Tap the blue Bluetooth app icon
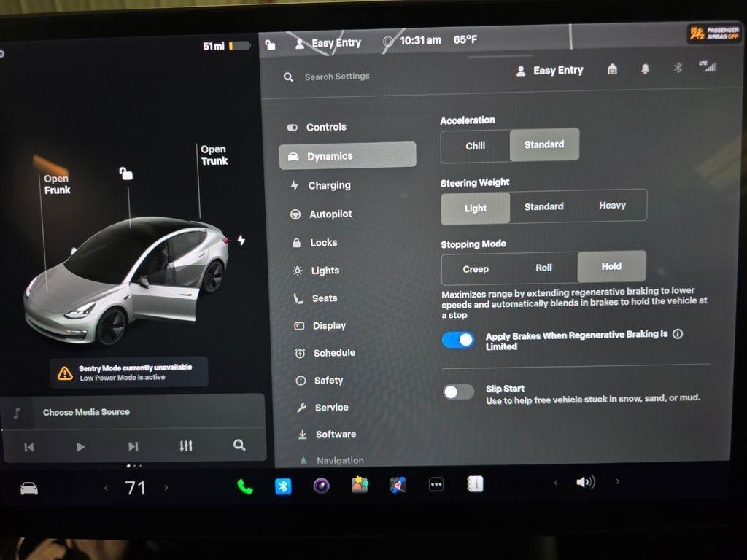747x560 pixels. pyautogui.click(x=283, y=486)
